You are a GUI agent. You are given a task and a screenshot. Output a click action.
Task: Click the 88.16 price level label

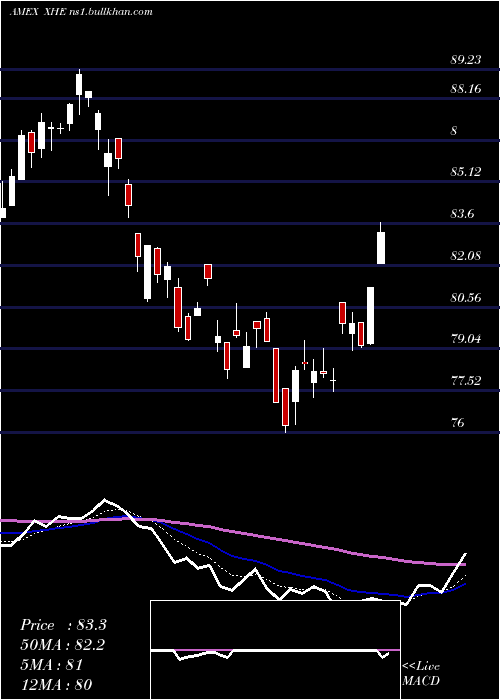(x=466, y=88)
